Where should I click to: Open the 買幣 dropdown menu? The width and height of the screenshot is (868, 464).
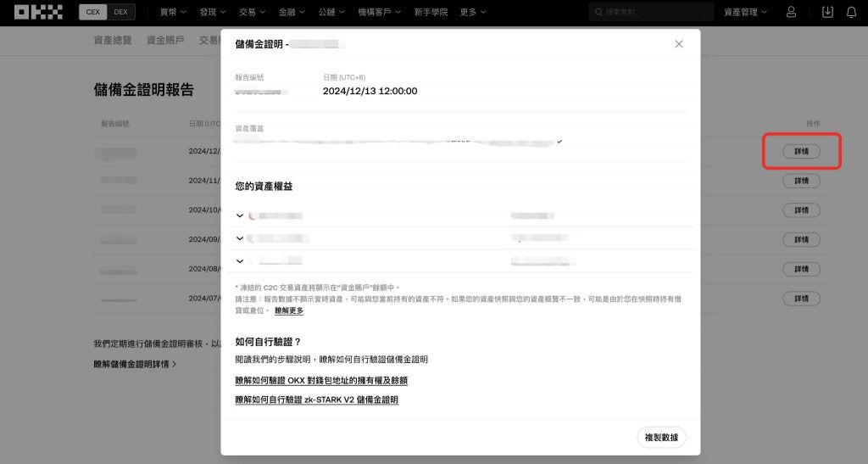[x=173, y=13]
